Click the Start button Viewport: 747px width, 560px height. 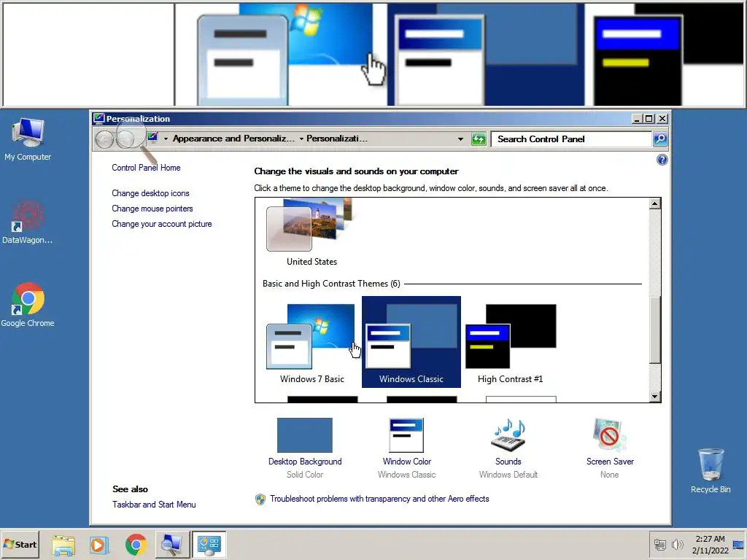[x=20, y=544]
